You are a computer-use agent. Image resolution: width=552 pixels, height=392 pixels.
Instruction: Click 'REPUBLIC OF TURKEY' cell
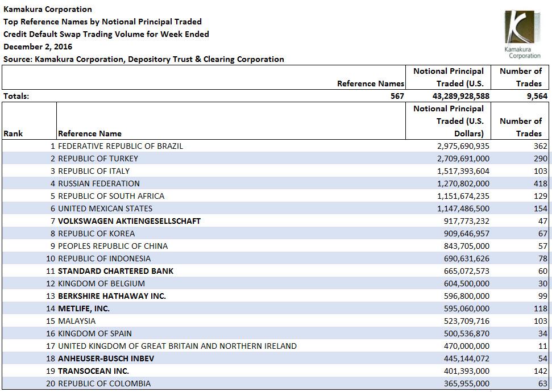[98, 159]
